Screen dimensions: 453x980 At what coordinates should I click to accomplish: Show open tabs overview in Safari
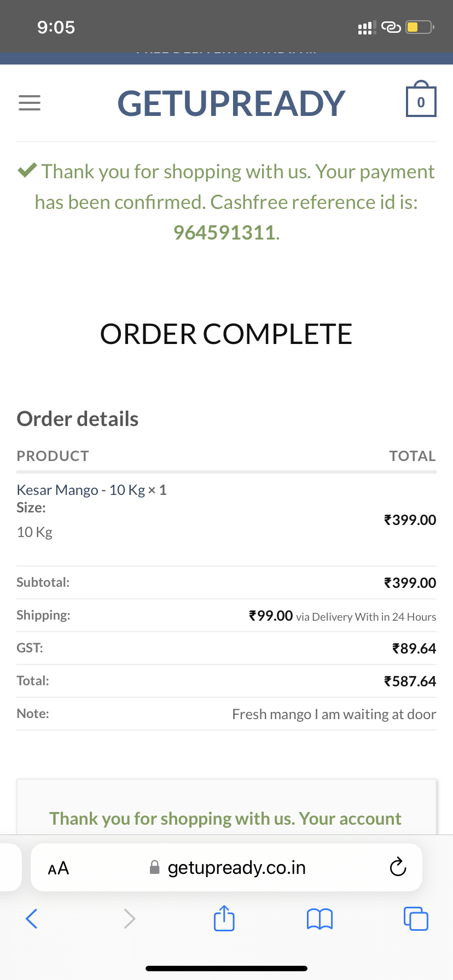[x=416, y=919]
